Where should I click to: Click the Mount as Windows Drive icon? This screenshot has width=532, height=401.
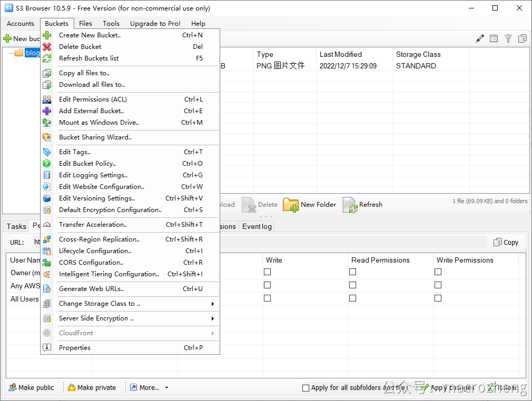(47, 123)
